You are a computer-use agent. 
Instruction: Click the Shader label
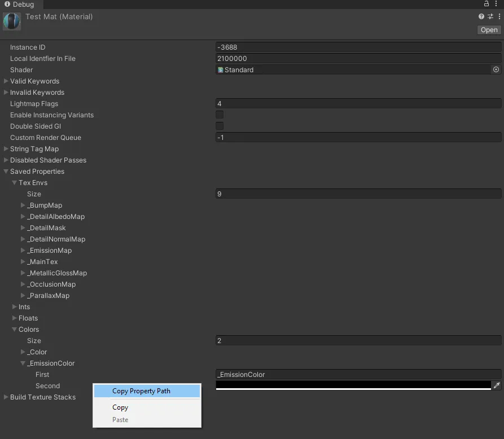pyautogui.click(x=21, y=70)
